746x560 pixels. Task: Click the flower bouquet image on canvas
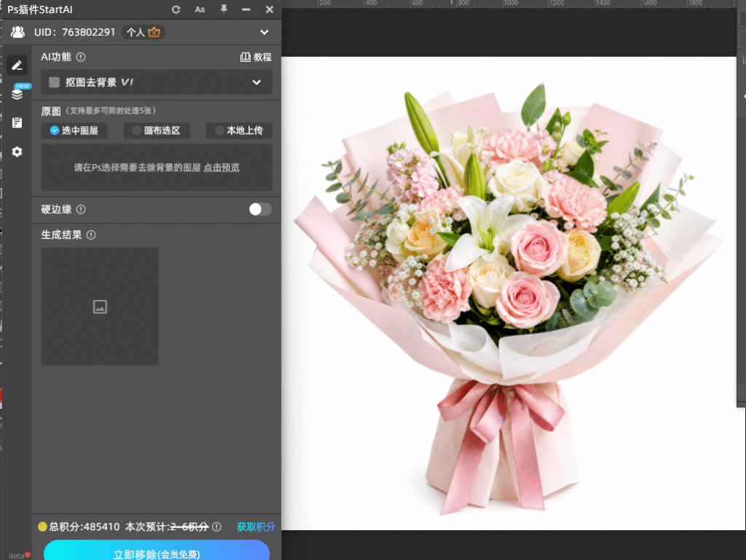pyautogui.click(x=508, y=297)
